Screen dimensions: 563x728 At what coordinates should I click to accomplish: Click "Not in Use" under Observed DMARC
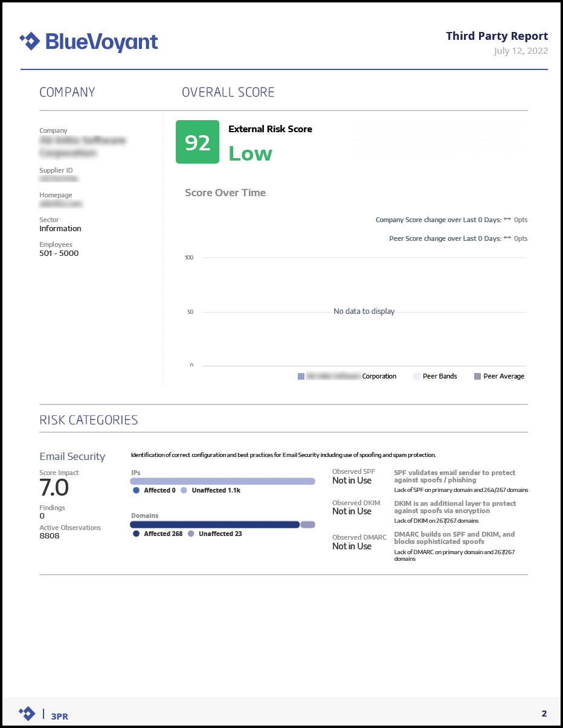(352, 546)
